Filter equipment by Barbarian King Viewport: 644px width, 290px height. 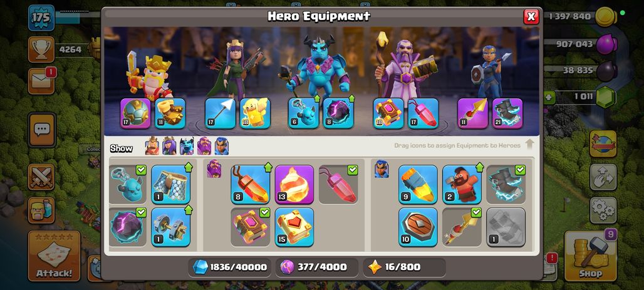click(152, 146)
